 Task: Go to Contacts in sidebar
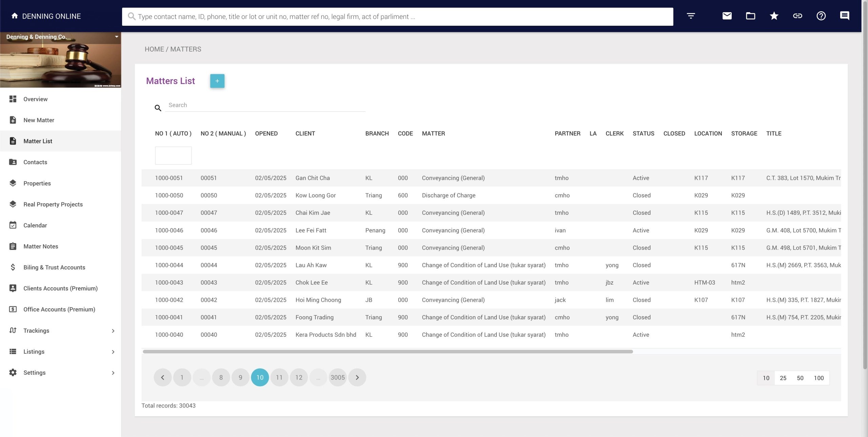tap(35, 162)
